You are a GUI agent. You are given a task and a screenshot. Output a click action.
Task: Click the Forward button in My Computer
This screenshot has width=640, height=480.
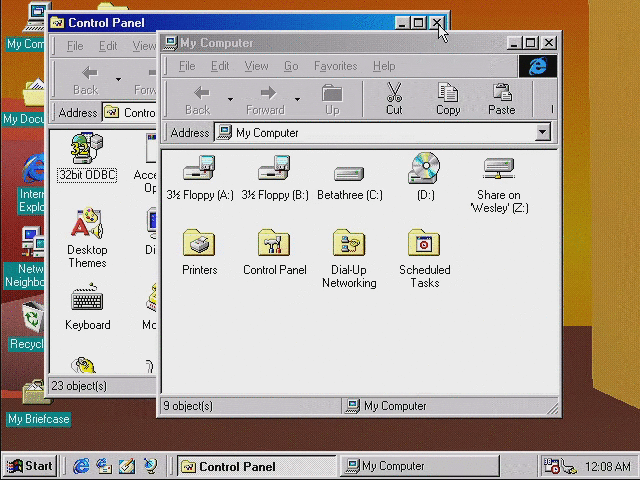pyautogui.click(x=265, y=99)
